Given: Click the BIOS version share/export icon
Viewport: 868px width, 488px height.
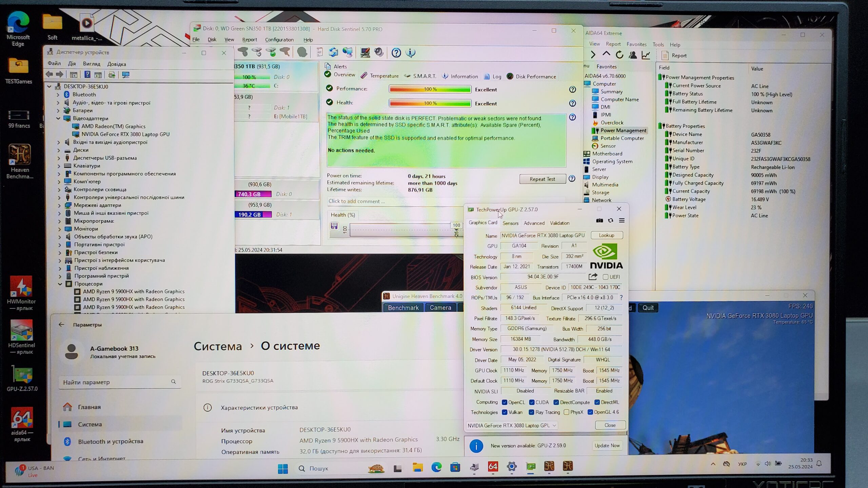Looking at the screenshot, I should click(593, 277).
